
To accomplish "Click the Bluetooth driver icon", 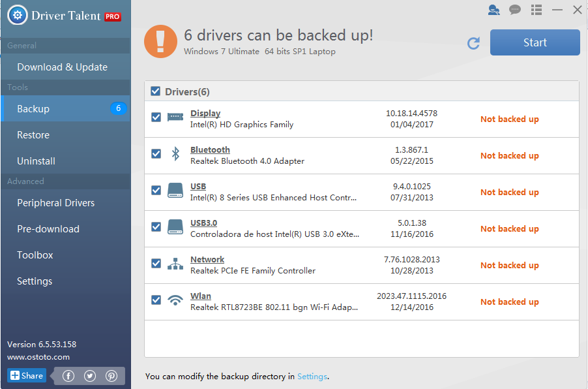I will [x=175, y=153].
